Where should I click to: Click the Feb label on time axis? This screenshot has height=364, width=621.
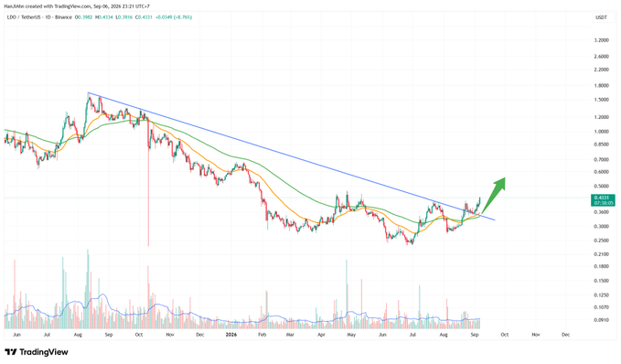[x=262, y=335]
